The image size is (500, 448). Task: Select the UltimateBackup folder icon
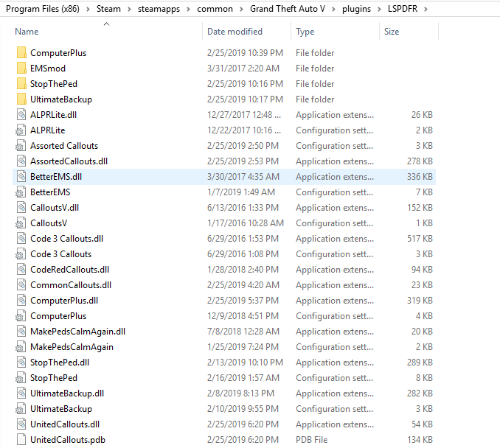coord(21,99)
